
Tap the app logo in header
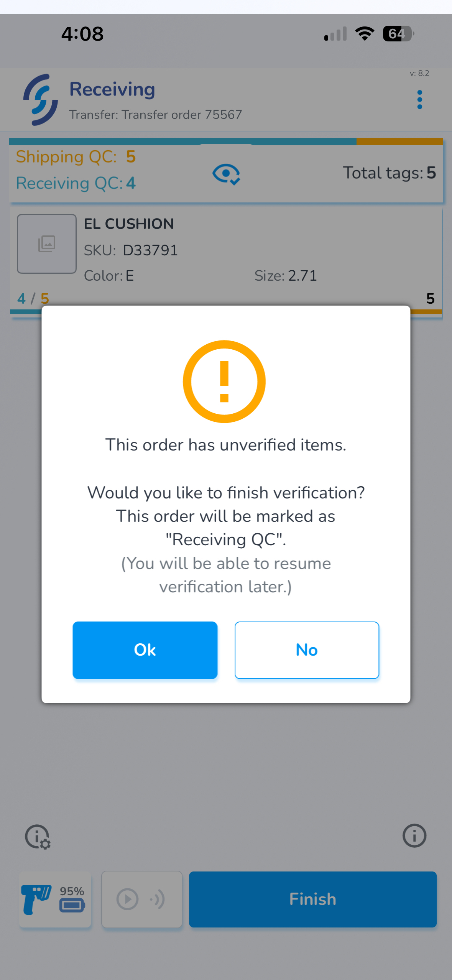tap(41, 100)
